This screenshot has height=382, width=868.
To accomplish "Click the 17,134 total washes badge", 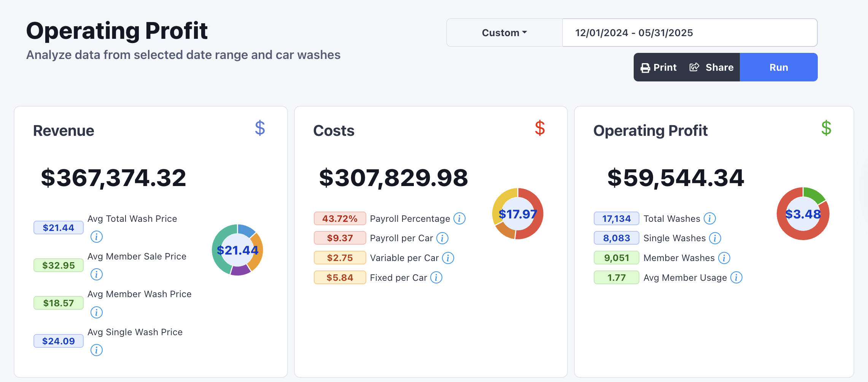I will (617, 219).
